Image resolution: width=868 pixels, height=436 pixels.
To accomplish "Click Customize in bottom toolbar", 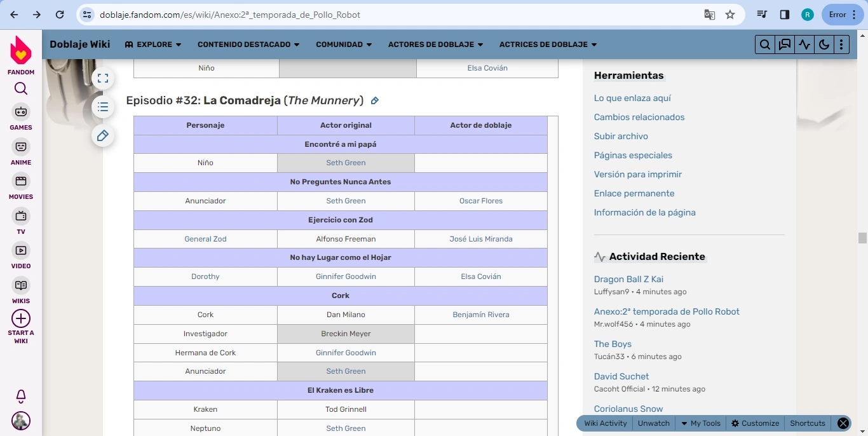I will pyautogui.click(x=755, y=423).
